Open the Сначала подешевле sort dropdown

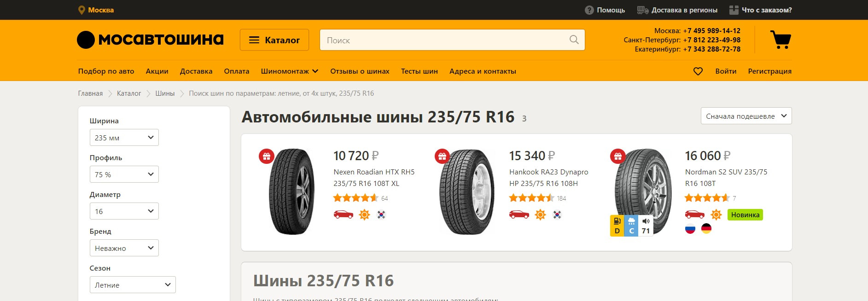pyautogui.click(x=746, y=116)
